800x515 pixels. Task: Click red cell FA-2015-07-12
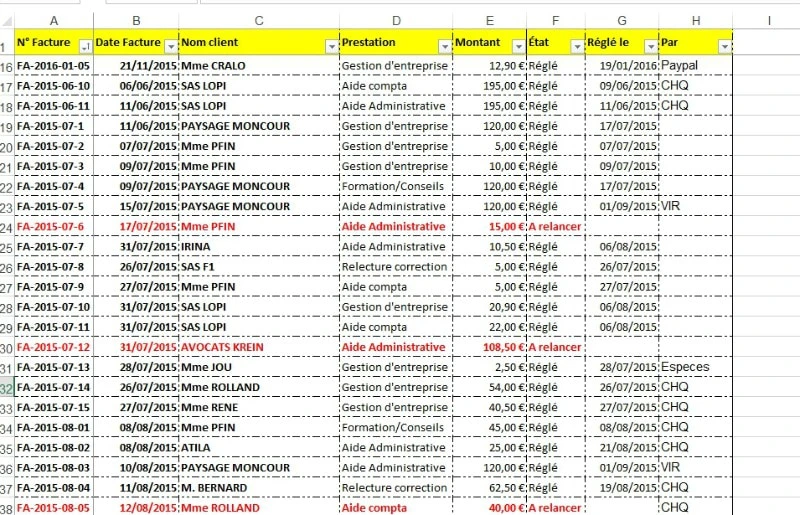(54, 347)
